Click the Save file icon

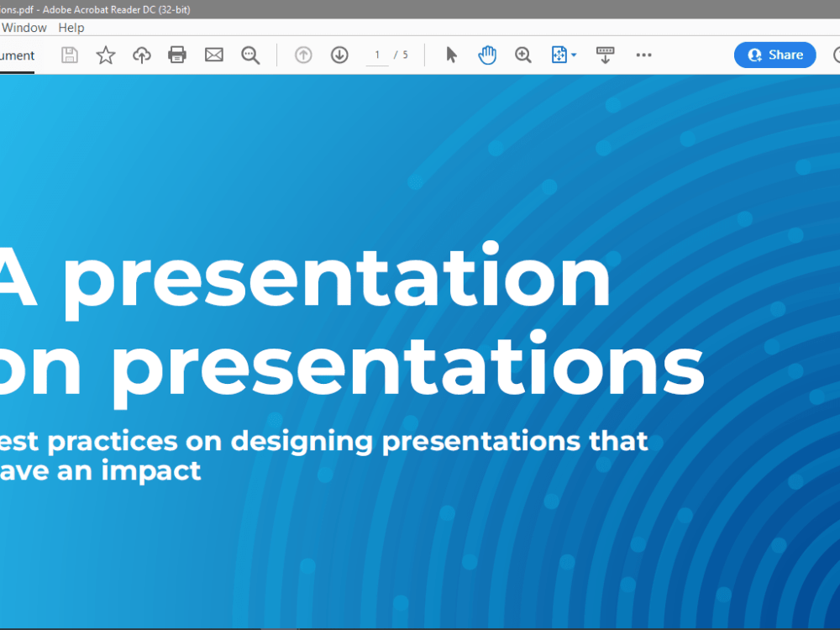pos(70,55)
